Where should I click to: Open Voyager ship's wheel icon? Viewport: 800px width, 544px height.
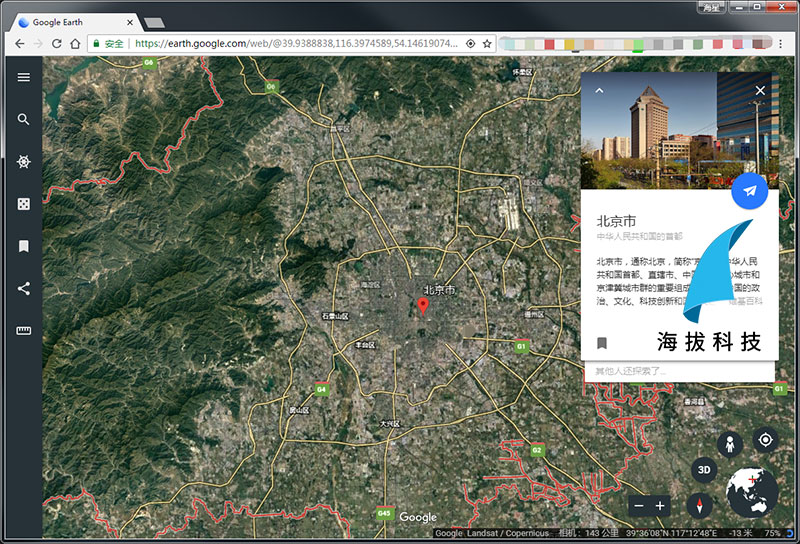click(23, 162)
